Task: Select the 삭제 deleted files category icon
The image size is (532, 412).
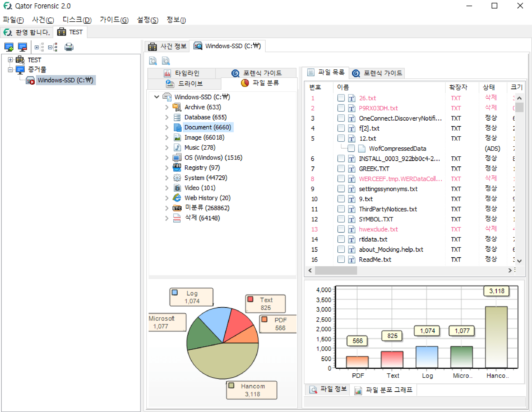Action: [177, 218]
